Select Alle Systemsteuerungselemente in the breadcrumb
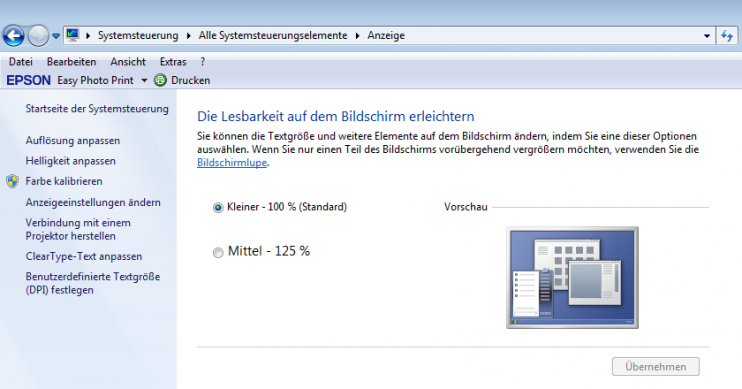This screenshot has width=742, height=389. [273, 35]
